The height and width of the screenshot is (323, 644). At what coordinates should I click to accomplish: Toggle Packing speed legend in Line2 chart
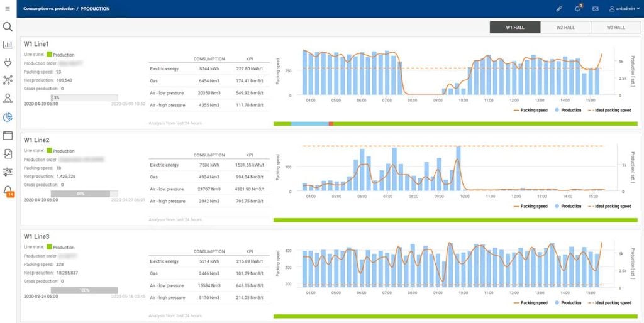pyautogui.click(x=531, y=207)
